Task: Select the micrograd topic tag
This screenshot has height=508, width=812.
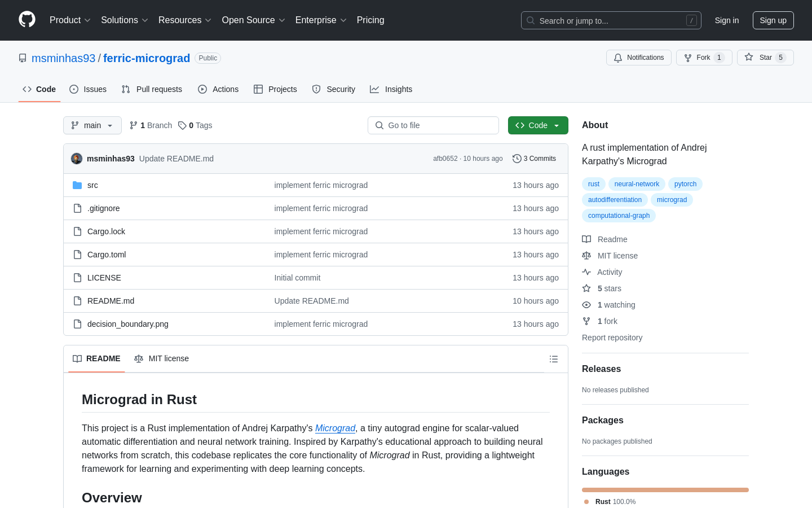Action: [x=672, y=200]
